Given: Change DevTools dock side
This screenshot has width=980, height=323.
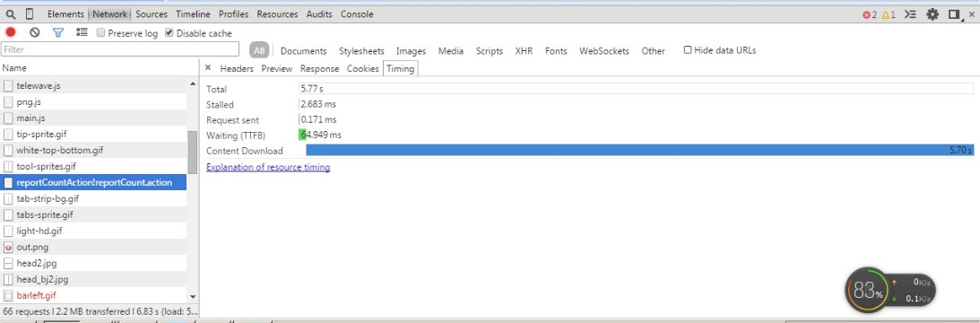Looking at the screenshot, I should click(x=954, y=13).
